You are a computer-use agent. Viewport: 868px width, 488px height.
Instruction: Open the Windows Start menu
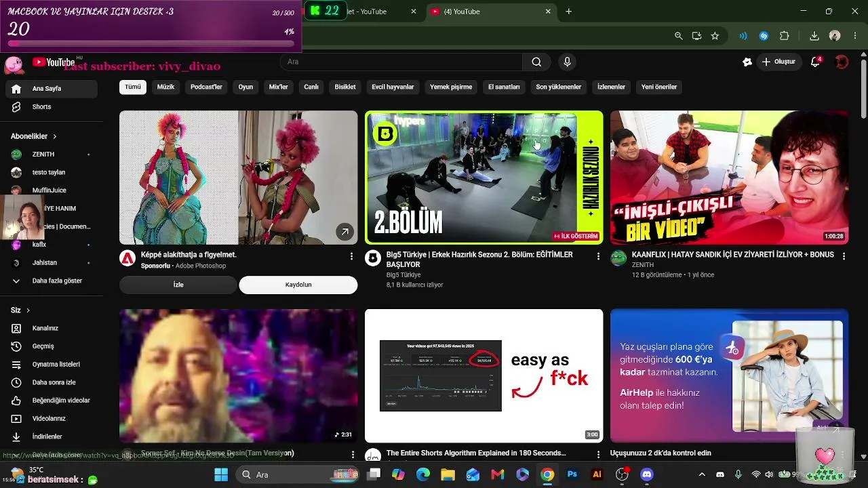(221, 474)
